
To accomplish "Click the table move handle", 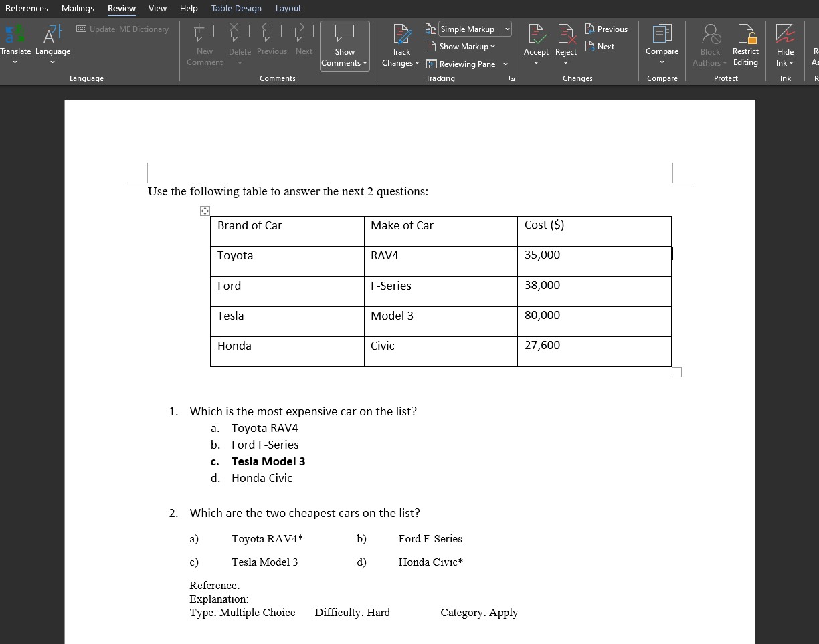I will [205, 211].
